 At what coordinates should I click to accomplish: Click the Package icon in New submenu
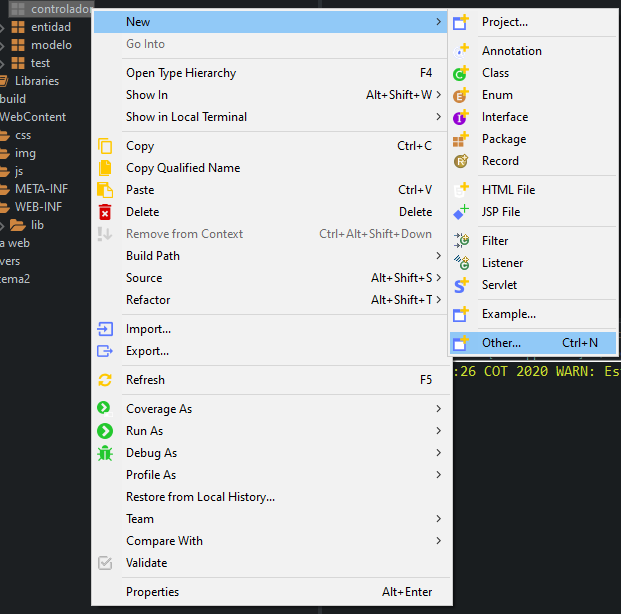(461, 139)
